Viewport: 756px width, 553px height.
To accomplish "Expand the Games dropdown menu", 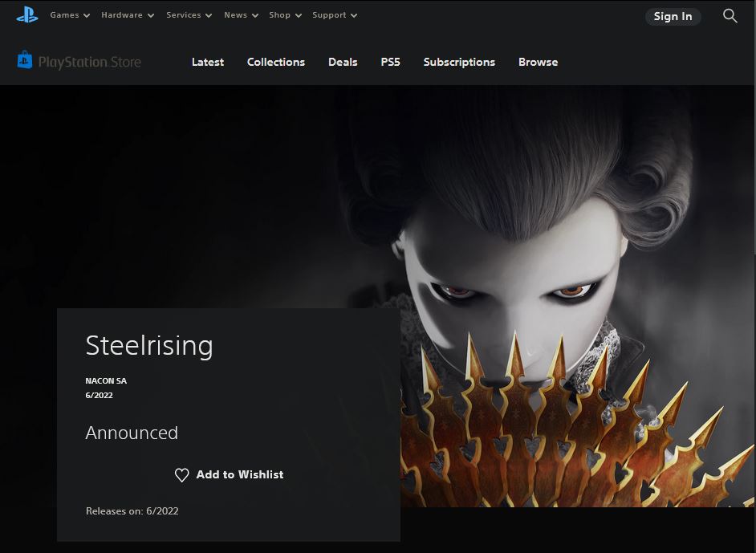I will click(x=68, y=14).
